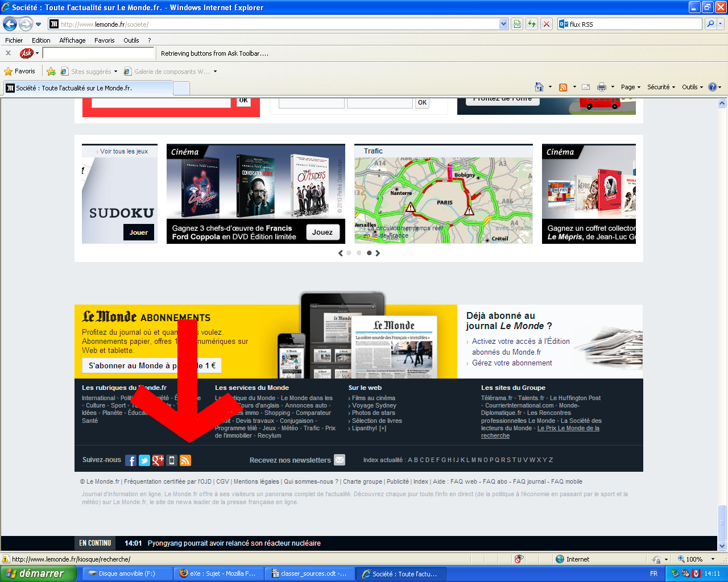728x582 pixels.
Task: Open a new blank tab
Action: click(181, 88)
